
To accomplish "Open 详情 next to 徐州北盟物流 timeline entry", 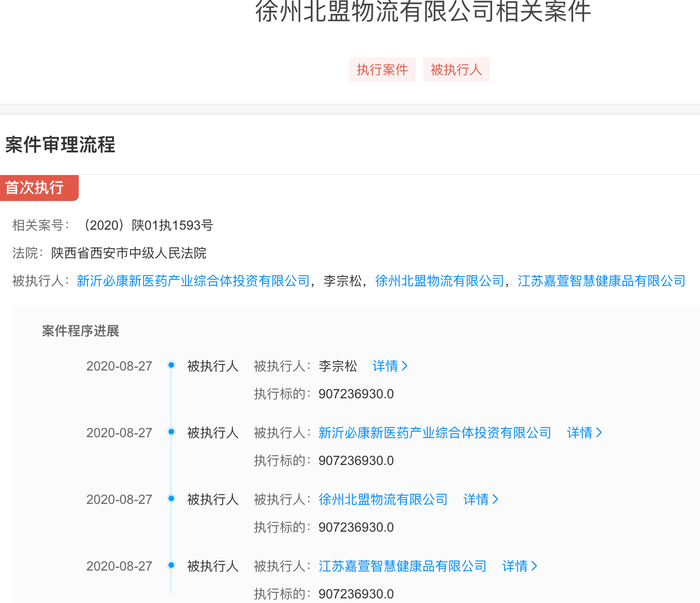I will [481, 499].
